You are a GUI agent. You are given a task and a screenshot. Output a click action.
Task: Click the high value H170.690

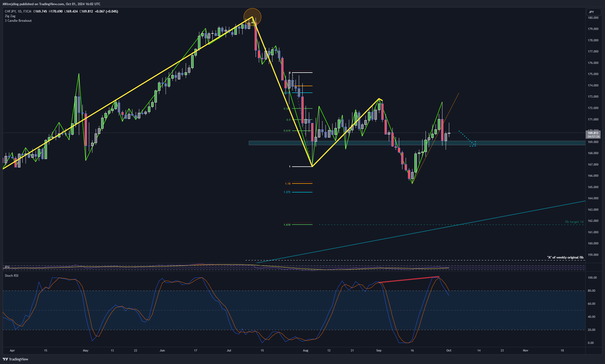[56, 11]
